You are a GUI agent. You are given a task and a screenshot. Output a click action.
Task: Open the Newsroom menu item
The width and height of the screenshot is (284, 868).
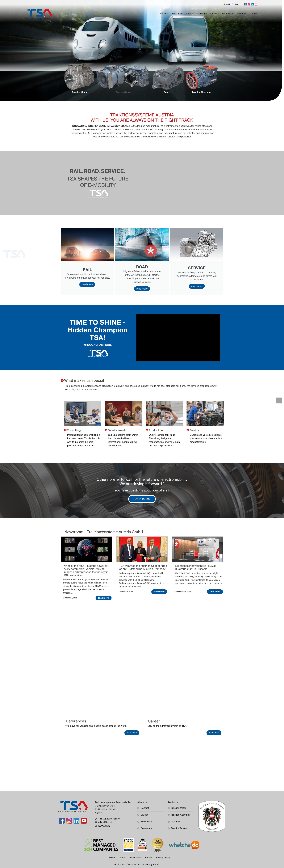(242, 13)
